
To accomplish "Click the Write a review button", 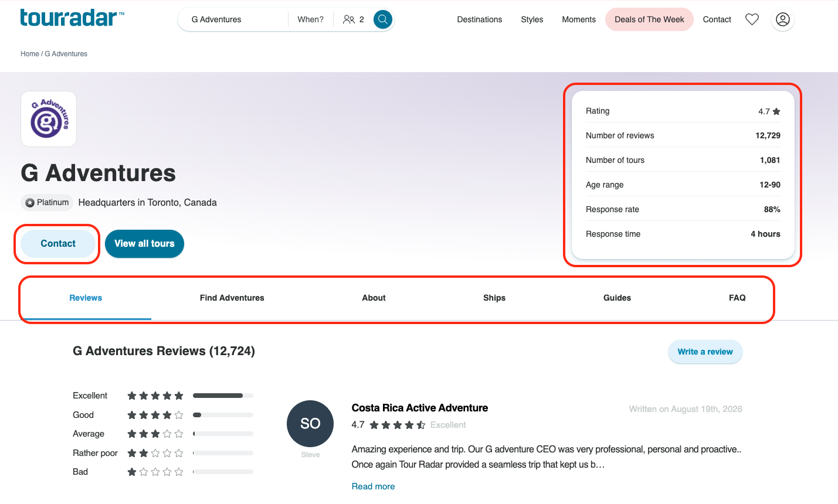I will [x=705, y=352].
